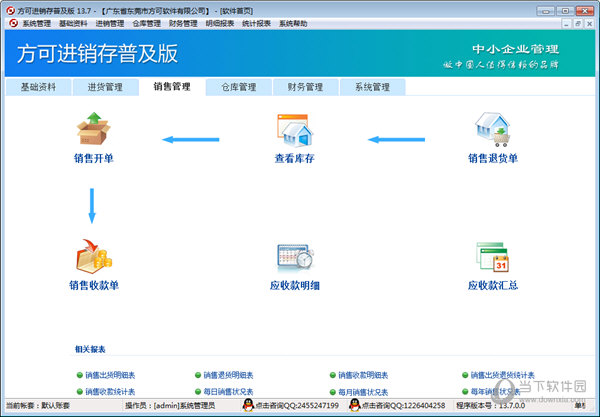Open the 财务管理 menu
Viewport: 600px width, 417px height.
coord(183,24)
